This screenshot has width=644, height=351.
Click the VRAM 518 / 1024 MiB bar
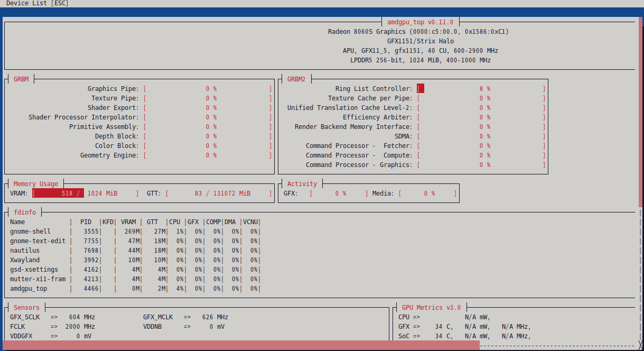(x=86, y=193)
